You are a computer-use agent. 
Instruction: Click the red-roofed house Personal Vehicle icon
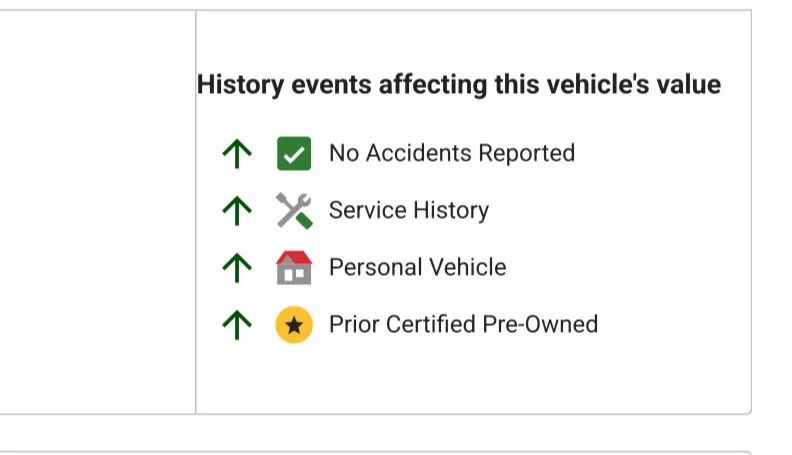[294, 267]
